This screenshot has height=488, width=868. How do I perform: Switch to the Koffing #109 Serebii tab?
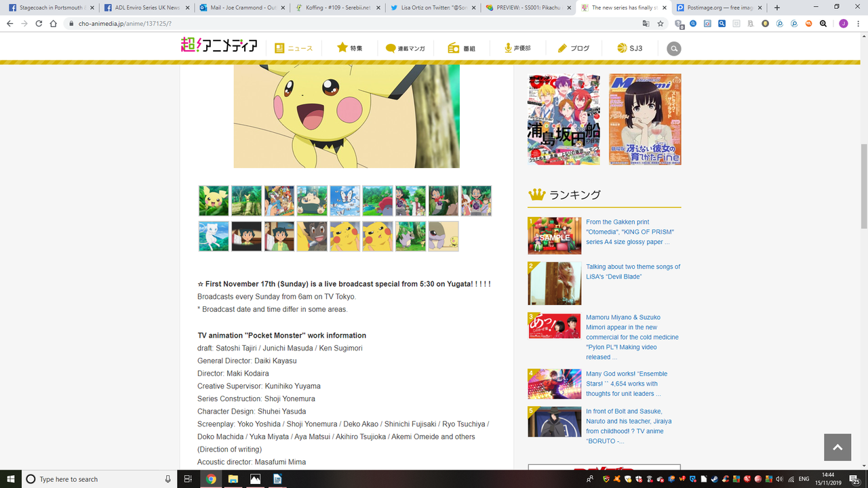point(338,7)
